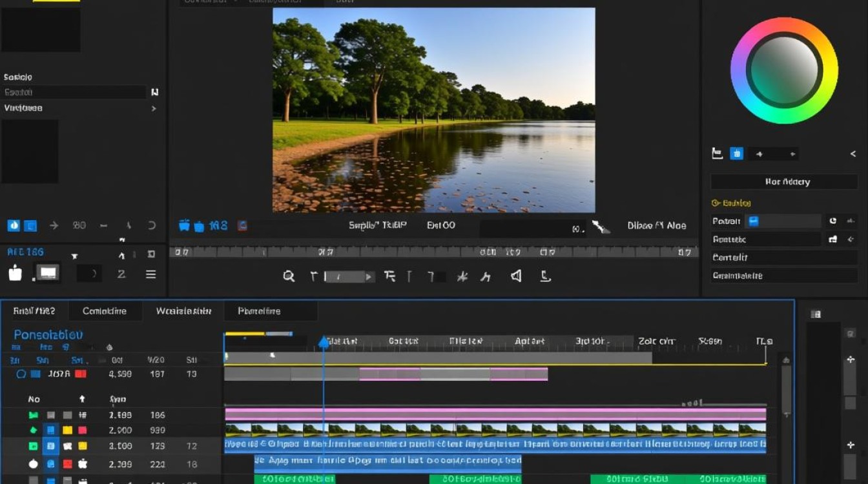Click the Hor Addery button
The height and width of the screenshot is (484, 868).
784,182
